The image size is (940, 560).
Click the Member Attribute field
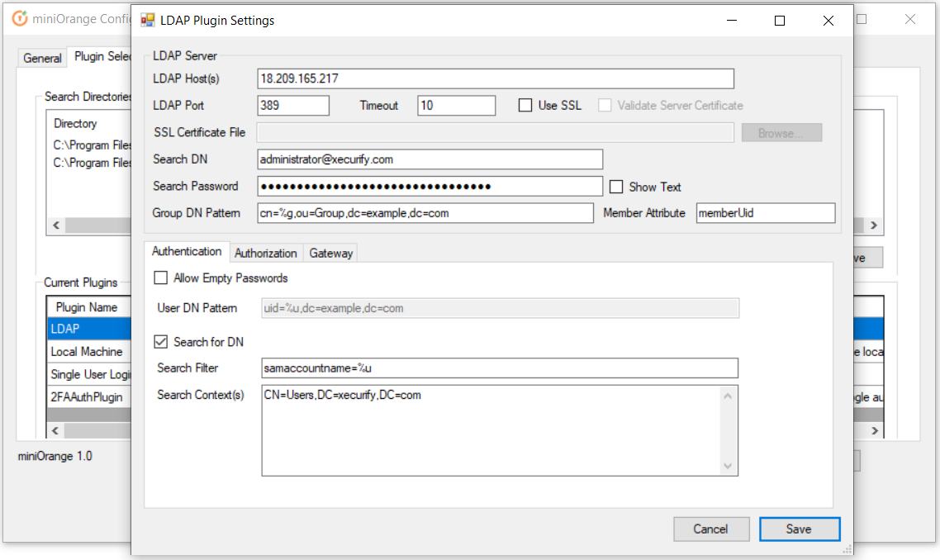(x=766, y=213)
